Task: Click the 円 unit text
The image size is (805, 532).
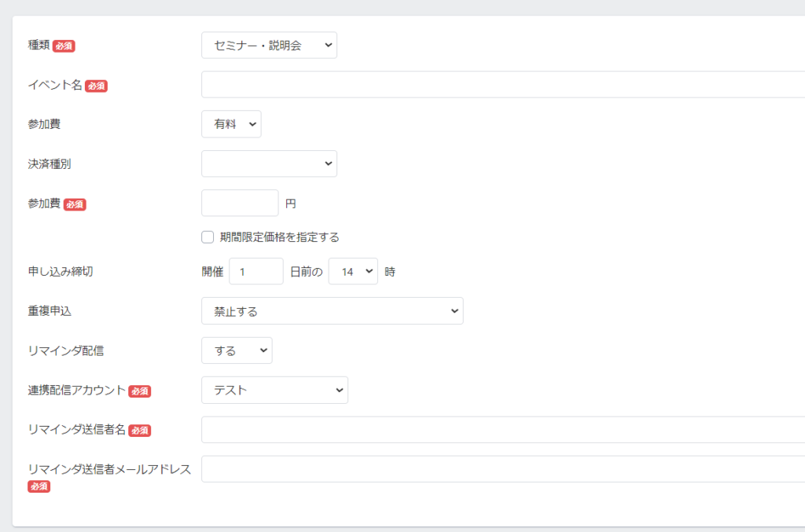Action: pos(291,204)
